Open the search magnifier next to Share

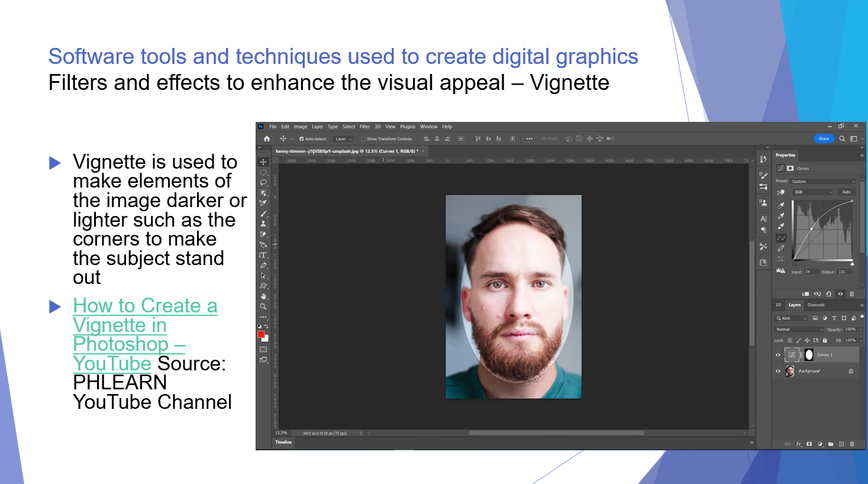point(842,138)
